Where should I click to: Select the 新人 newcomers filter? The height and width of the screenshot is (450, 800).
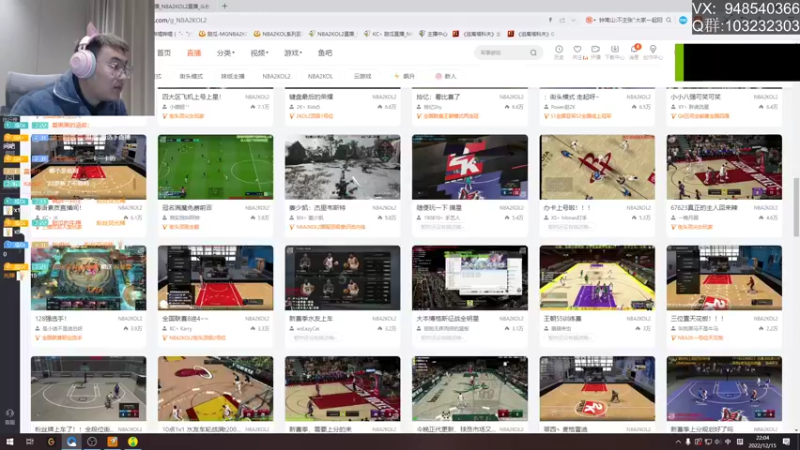pos(446,76)
